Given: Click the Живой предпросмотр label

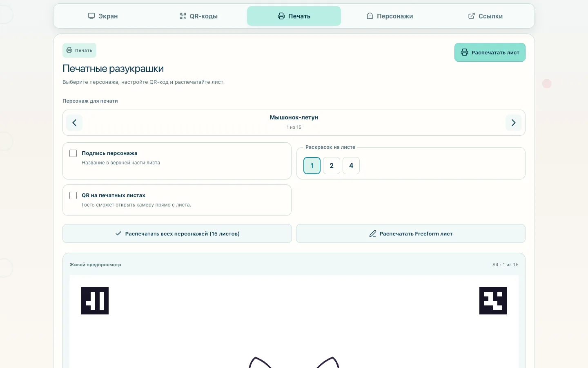Looking at the screenshot, I should point(95,265).
